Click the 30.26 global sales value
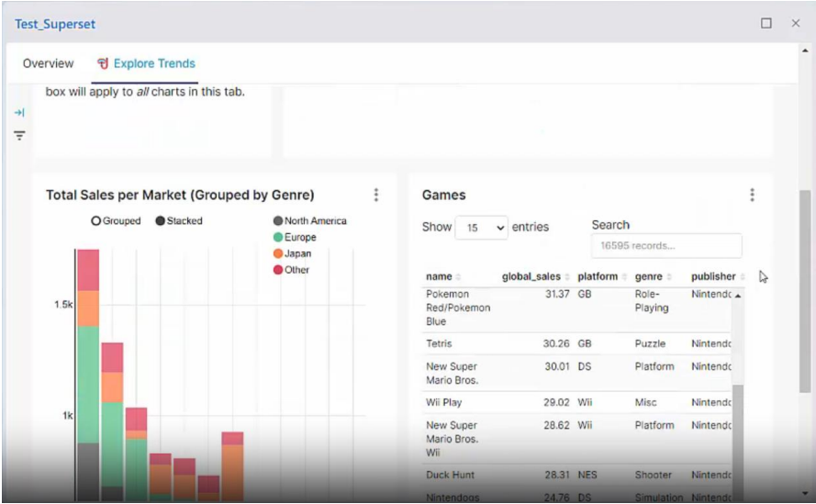 (x=556, y=343)
